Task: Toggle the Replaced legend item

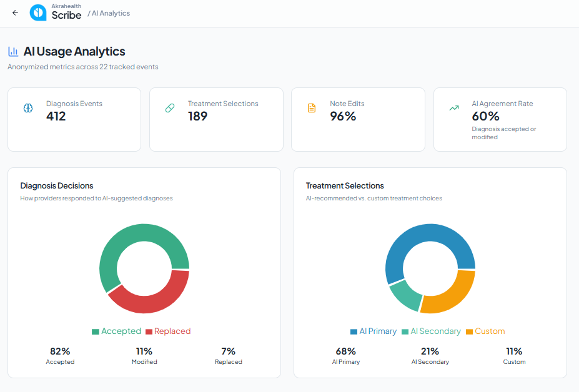Action: coord(168,331)
